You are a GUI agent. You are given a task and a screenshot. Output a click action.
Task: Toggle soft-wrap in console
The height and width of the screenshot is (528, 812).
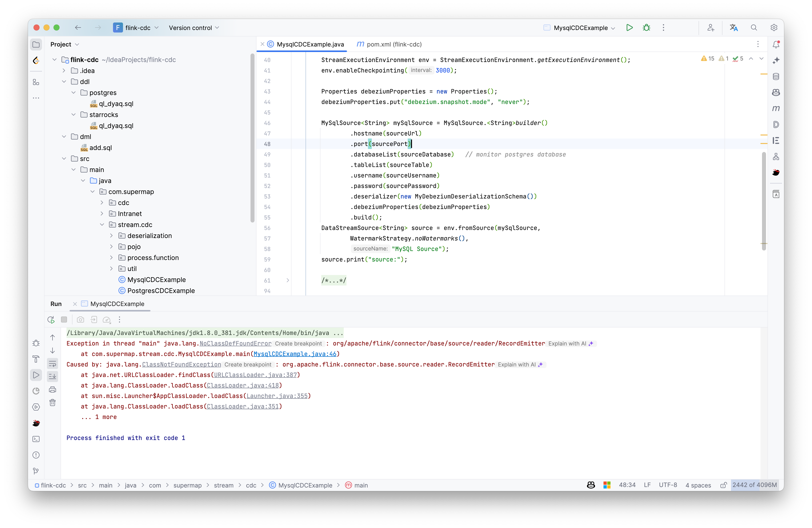click(52, 363)
